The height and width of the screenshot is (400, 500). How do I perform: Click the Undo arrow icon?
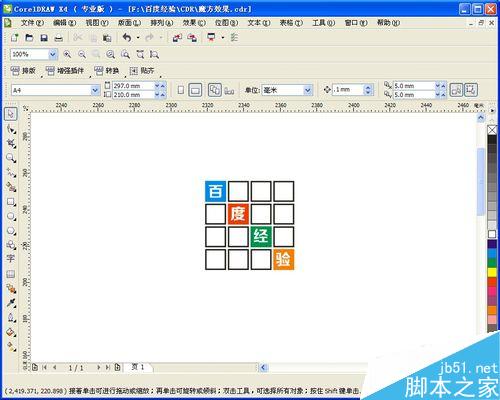[127, 38]
